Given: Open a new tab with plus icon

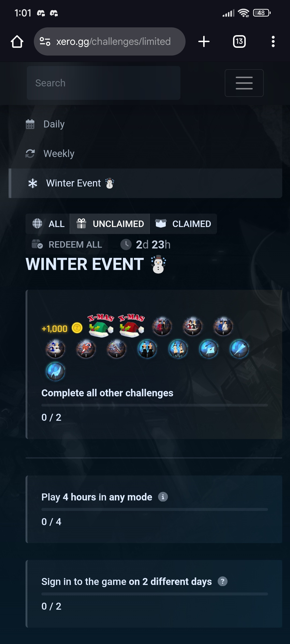Looking at the screenshot, I should 204,42.
